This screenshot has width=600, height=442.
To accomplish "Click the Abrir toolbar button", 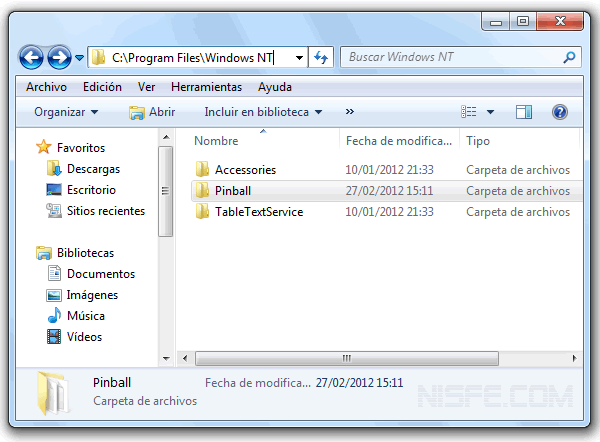I will [x=152, y=112].
